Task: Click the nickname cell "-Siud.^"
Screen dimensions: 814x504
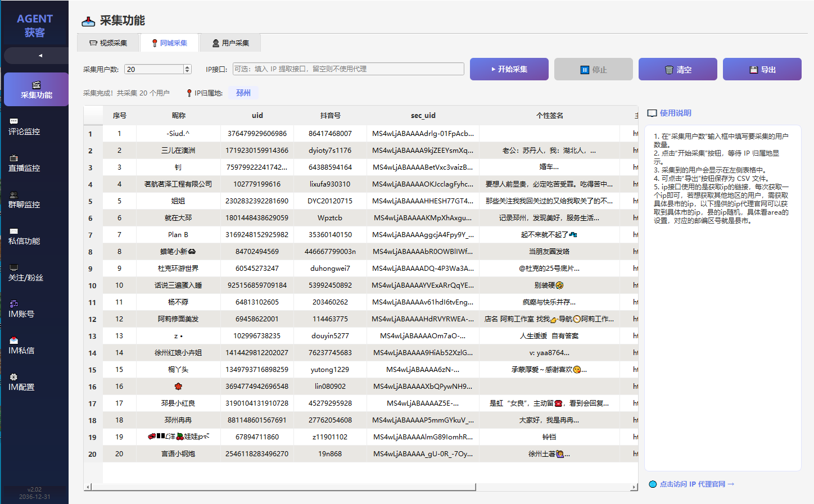Action: click(x=178, y=134)
